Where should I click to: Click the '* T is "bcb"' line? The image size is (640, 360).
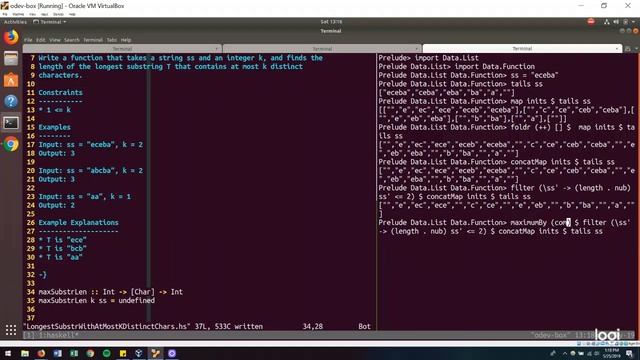click(62, 249)
